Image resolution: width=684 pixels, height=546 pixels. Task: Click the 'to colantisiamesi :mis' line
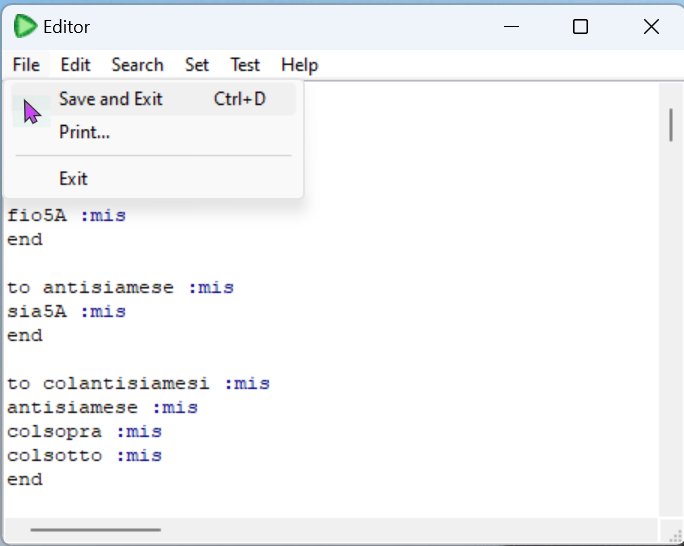(x=138, y=384)
